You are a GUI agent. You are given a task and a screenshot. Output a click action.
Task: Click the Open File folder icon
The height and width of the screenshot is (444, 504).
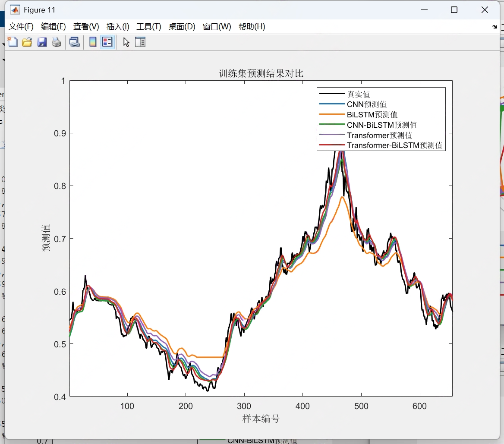click(x=27, y=42)
